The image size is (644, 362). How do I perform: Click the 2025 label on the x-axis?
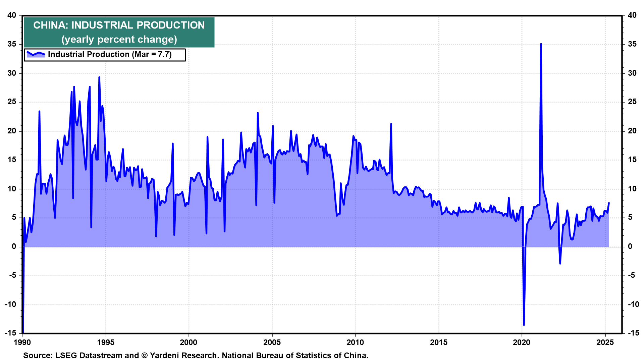point(605,343)
